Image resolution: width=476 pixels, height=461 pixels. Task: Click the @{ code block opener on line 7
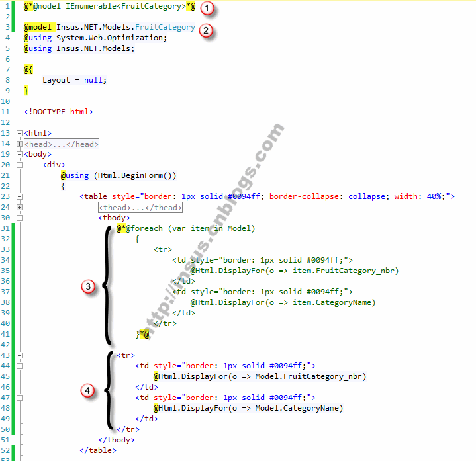click(x=28, y=70)
